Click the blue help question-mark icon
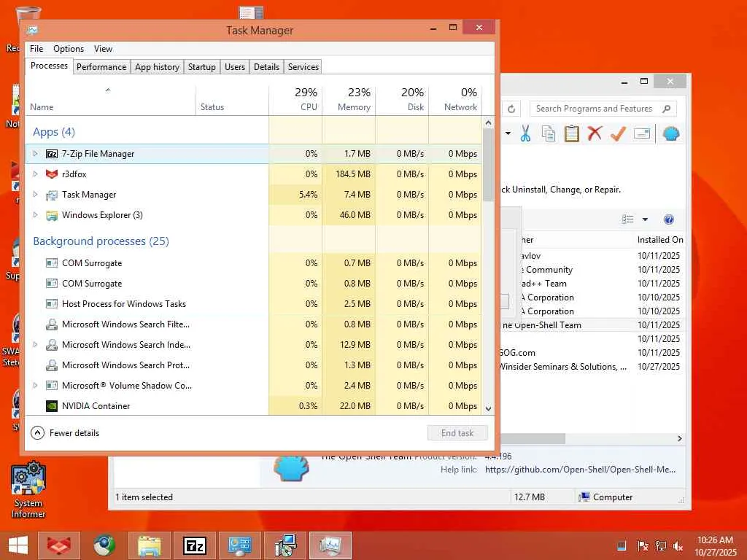Viewport: 747px width, 560px height. (669, 219)
